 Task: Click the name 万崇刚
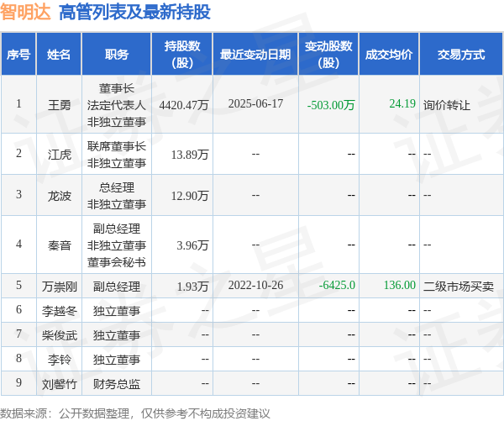click(59, 287)
